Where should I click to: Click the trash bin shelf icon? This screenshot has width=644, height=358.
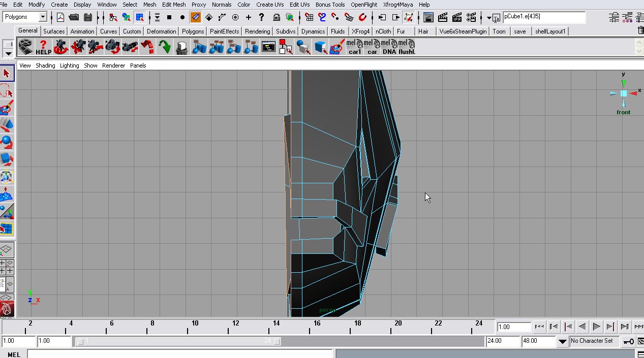coord(181,48)
